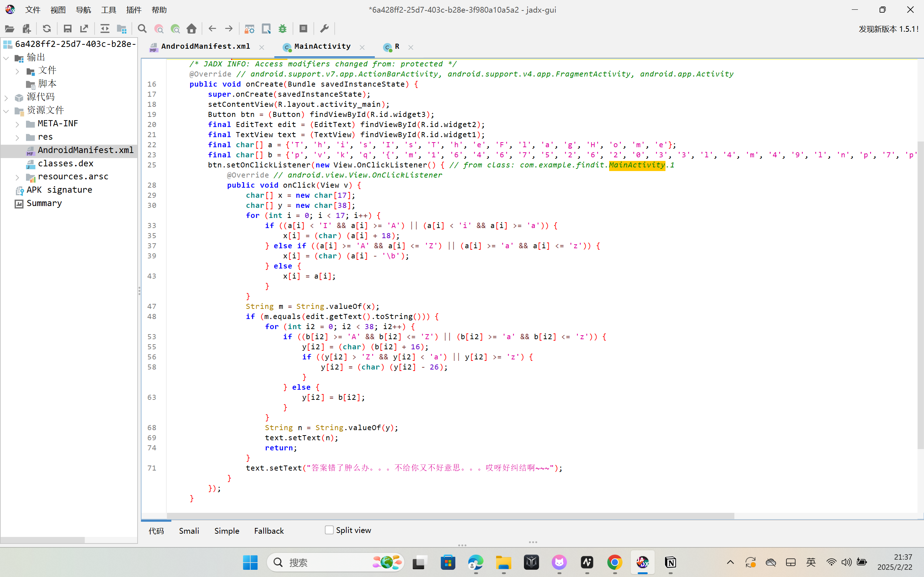Switch to the AndroidManifest.xml tab
The image size is (924, 577).
205,47
